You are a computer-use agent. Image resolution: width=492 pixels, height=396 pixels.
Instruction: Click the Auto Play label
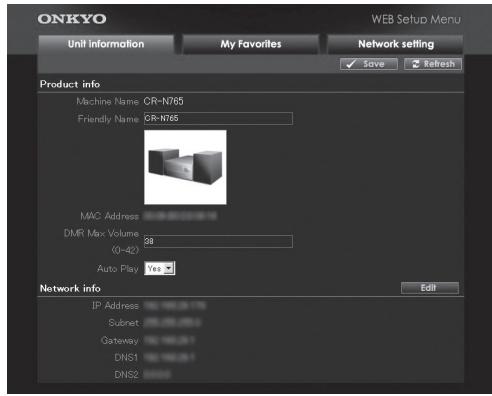tap(118, 269)
